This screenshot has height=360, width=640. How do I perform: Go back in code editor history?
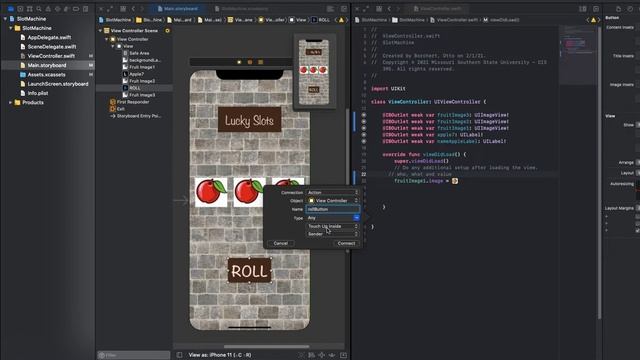point(389,9)
